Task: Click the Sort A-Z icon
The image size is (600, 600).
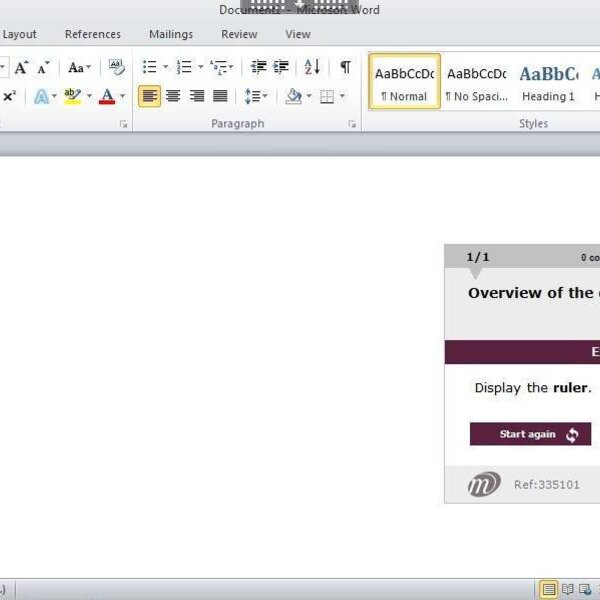Action: point(312,67)
